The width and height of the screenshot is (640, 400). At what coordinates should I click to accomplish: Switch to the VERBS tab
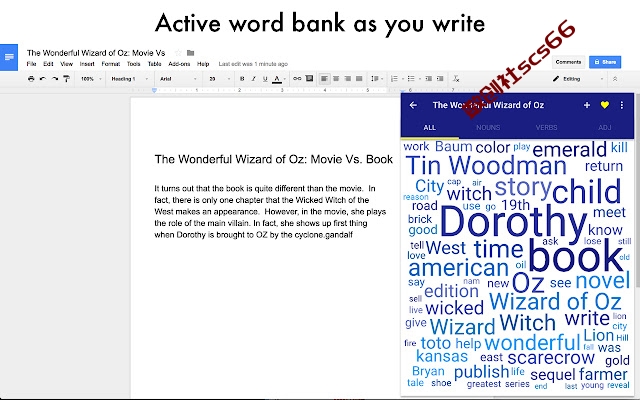click(546, 128)
